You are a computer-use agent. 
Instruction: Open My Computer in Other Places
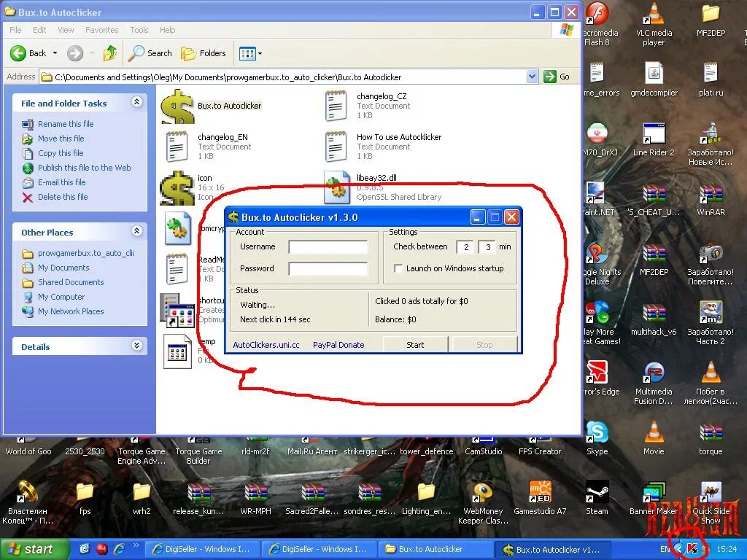click(x=61, y=297)
